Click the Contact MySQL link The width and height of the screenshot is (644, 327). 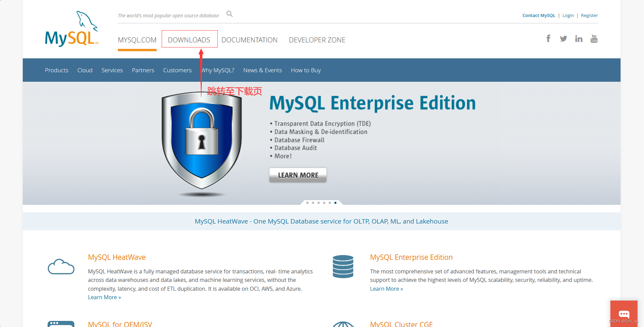click(x=539, y=16)
